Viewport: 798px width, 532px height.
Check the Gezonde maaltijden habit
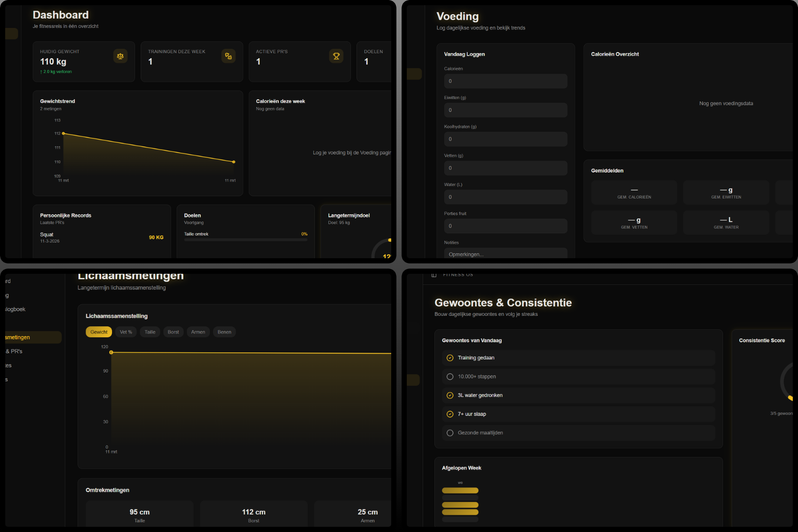tap(450, 433)
